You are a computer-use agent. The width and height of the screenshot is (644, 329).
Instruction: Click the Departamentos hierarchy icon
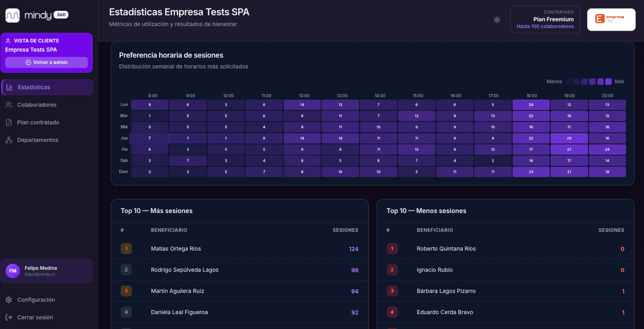(x=9, y=140)
